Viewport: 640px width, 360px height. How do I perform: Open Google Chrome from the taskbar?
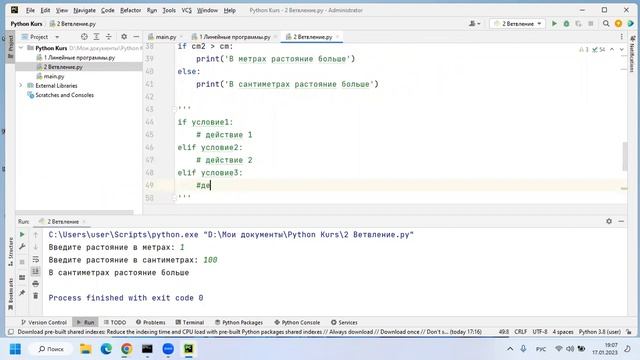click(x=127, y=349)
